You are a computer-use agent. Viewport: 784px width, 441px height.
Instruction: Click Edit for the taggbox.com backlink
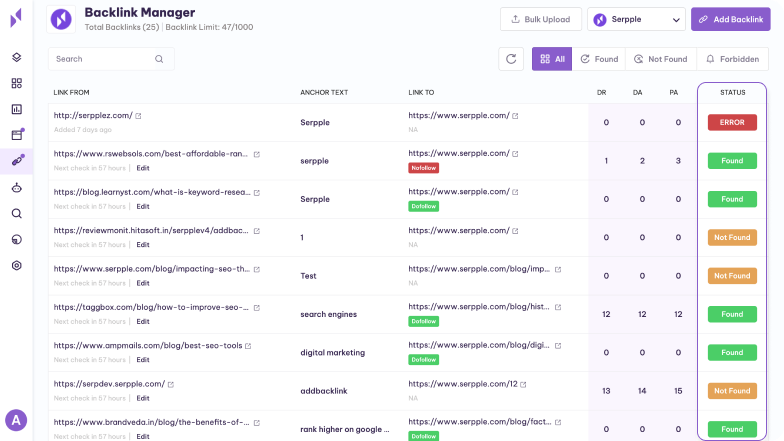click(x=143, y=322)
